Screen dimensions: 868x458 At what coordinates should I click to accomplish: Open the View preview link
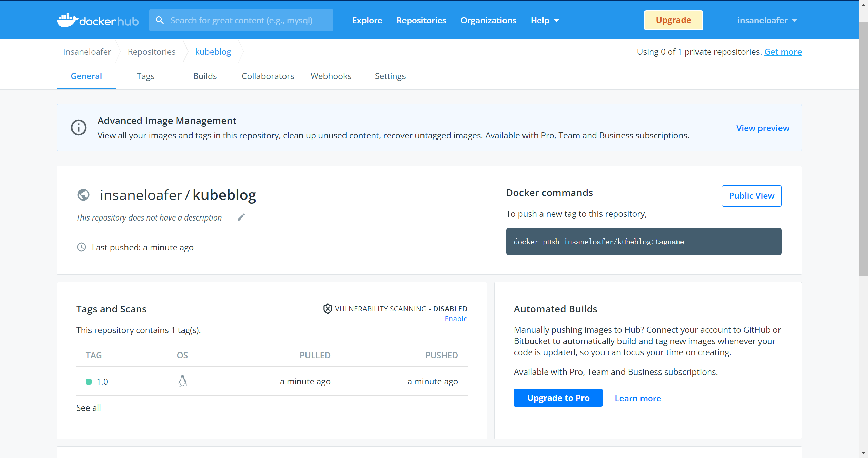763,128
